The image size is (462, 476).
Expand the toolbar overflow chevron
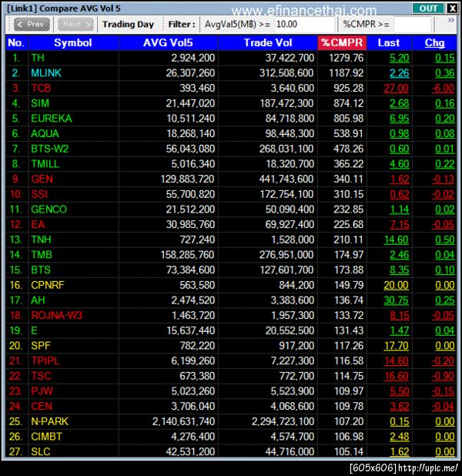coord(451,20)
